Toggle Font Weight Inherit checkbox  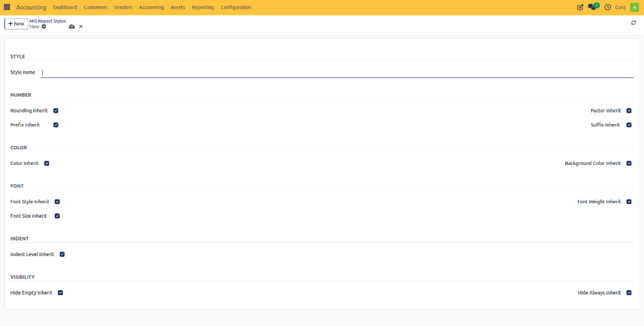click(629, 201)
